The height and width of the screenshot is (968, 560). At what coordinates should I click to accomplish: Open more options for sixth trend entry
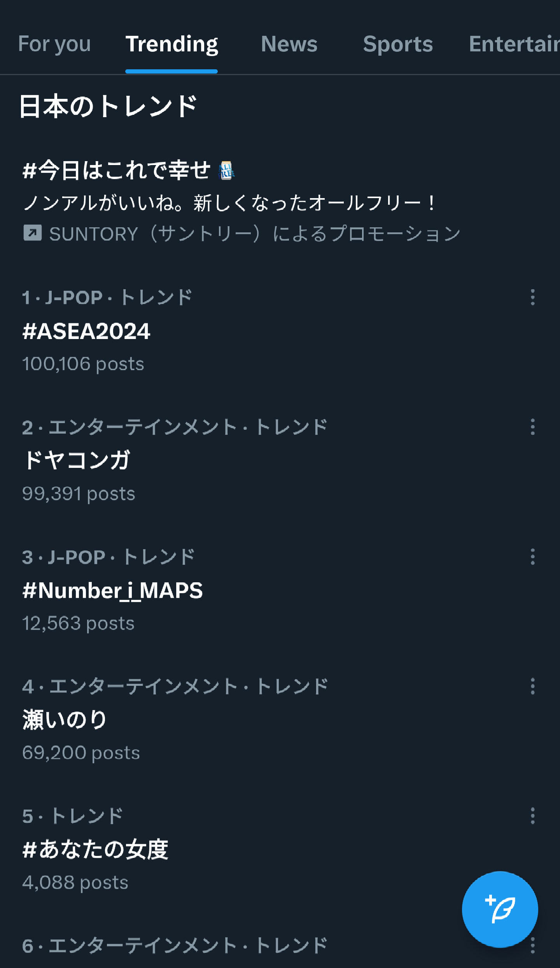(532, 945)
